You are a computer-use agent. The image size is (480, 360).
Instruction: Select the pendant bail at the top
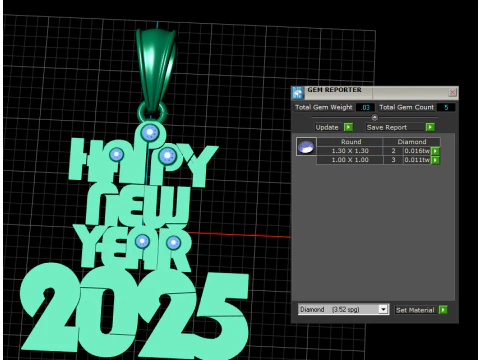click(x=156, y=69)
